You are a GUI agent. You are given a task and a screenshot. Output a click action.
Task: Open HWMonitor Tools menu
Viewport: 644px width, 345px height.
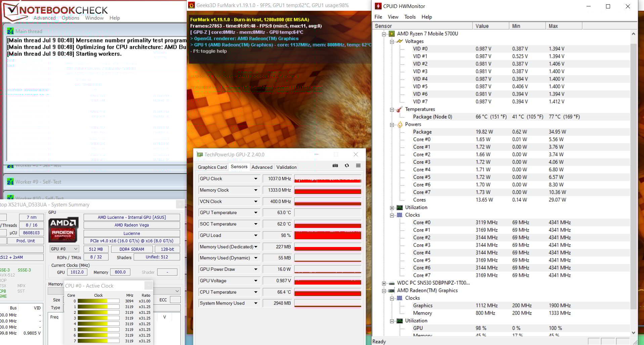pos(410,17)
